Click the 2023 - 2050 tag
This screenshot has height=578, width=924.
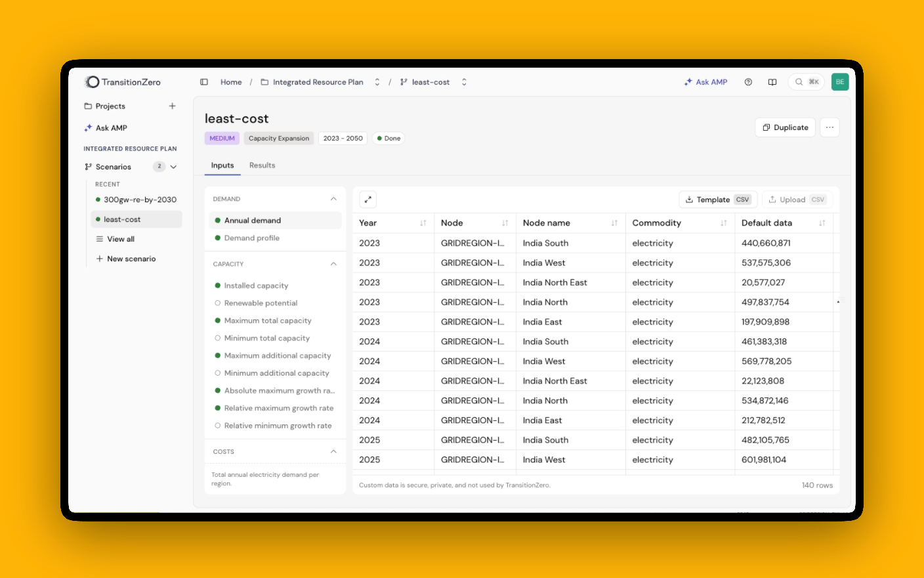343,139
